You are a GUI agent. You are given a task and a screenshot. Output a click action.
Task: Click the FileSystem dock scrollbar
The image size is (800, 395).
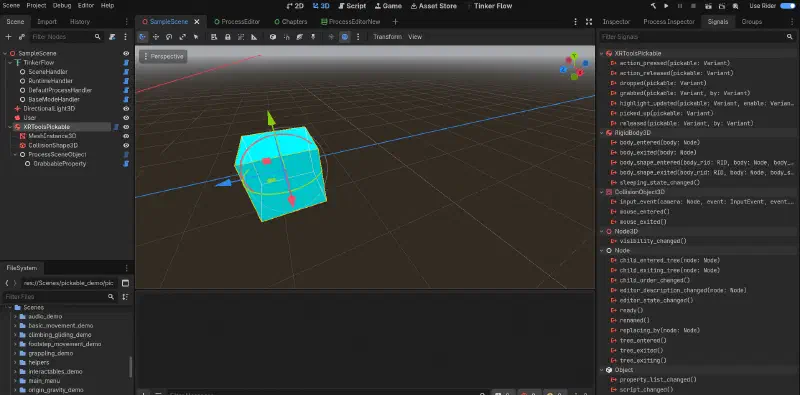click(131, 366)
